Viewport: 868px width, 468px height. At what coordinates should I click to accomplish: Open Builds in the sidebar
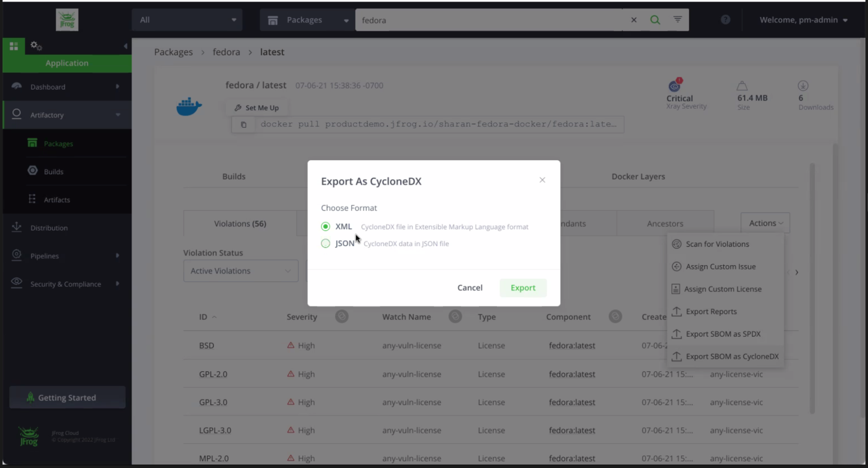pyautogui.click(x=53, y=172)
